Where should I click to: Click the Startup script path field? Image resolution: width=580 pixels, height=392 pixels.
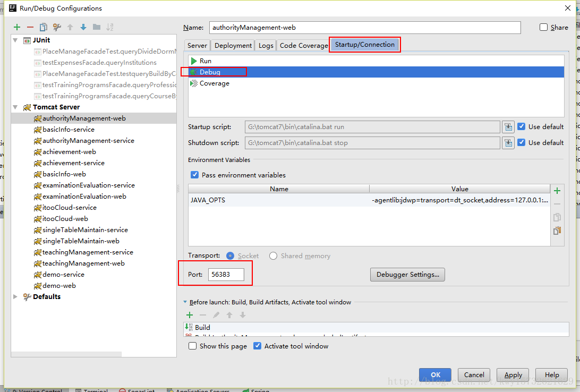click(372, 127)
